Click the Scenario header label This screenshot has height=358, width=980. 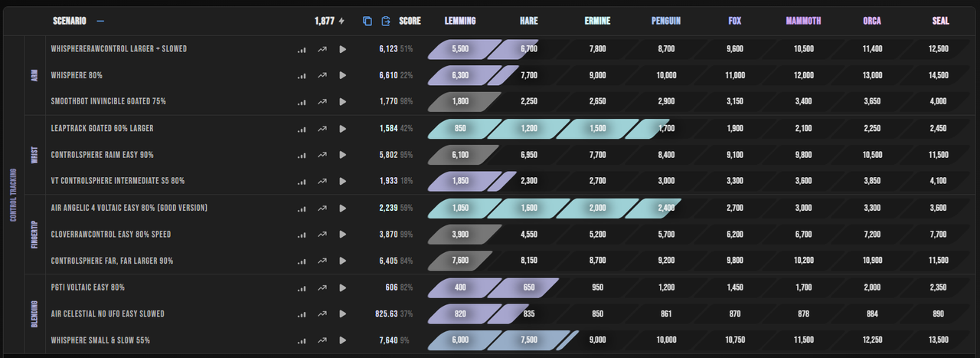click(70, 21)
